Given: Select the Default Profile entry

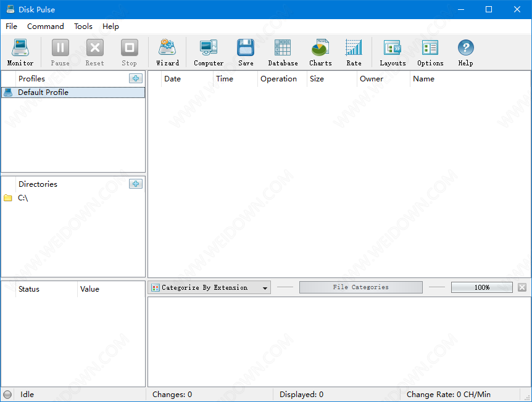Looking at the screenshot, I should [73, 92].
